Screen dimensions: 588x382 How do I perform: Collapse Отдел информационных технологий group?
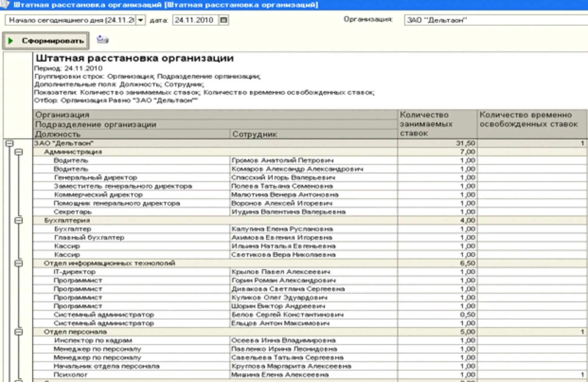click(19, 263)
